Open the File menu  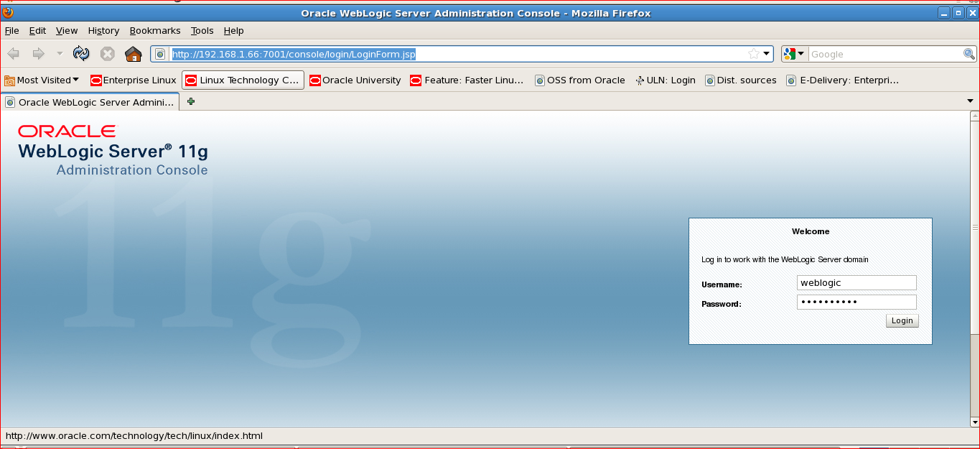[x=11, y=30]
